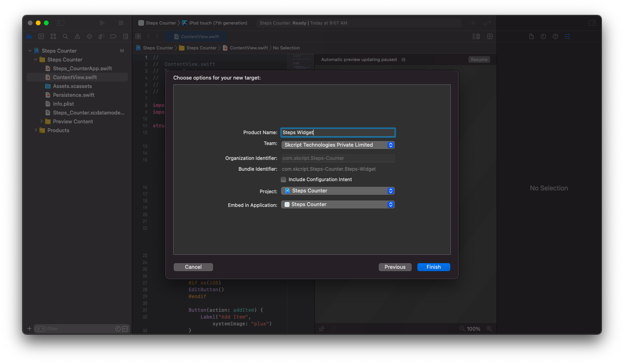
Task: Open the Embed in Application dropdown
Action: (x=338, y=204)
